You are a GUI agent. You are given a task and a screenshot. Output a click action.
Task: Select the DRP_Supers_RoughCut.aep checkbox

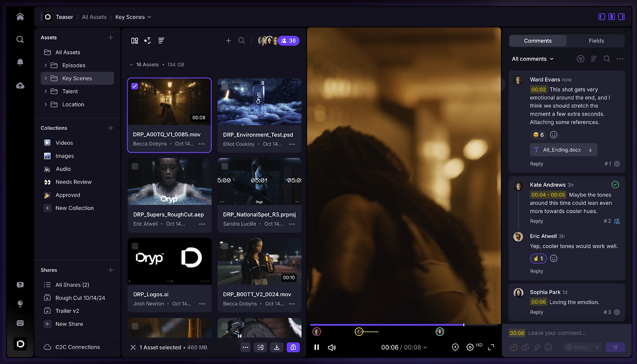(134, 166)
